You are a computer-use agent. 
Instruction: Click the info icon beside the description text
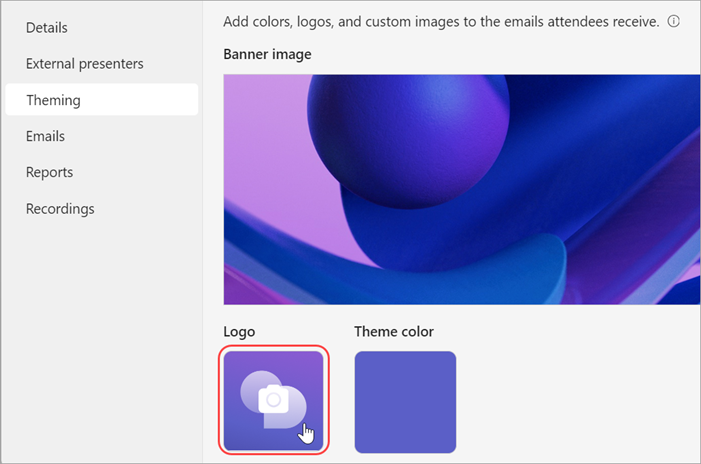[x=674, y=21]
